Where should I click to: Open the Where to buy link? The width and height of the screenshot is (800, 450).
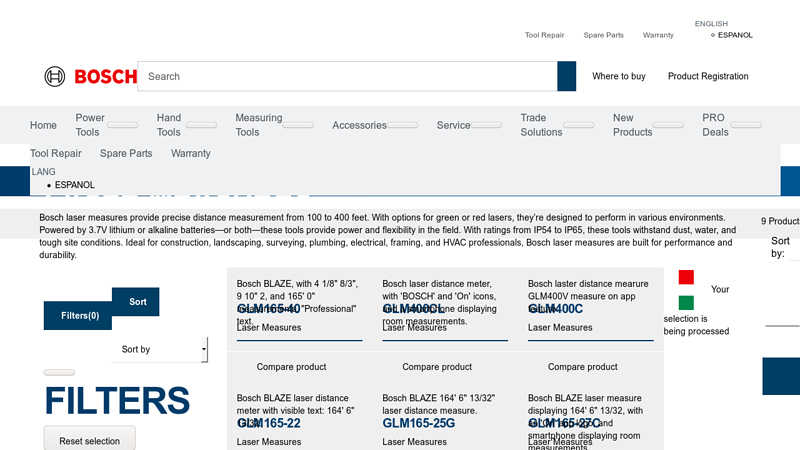(618, 76)
